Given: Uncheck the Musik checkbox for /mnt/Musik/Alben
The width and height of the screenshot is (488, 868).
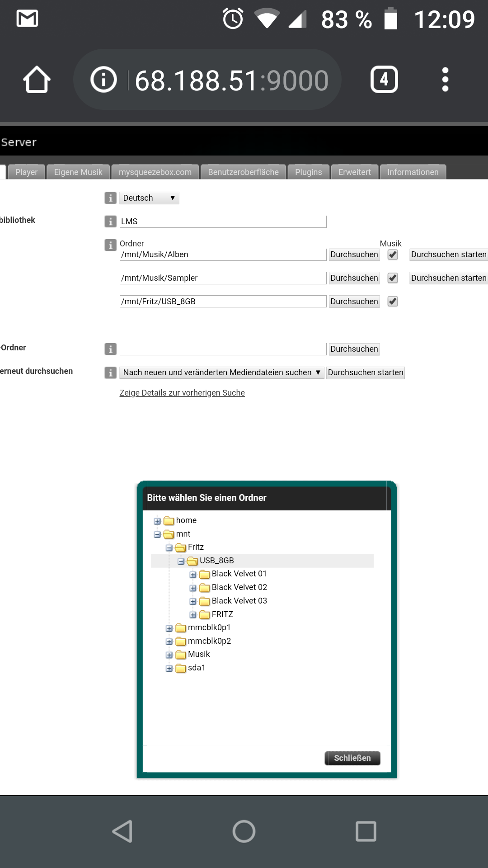Looking at the screenshot, I should pos(393,255).
